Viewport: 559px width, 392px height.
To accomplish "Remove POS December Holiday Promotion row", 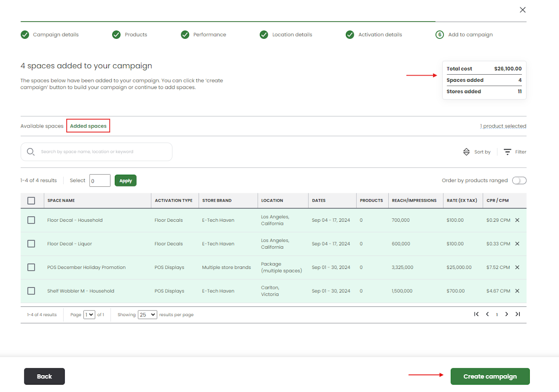I will coord(517,268).
